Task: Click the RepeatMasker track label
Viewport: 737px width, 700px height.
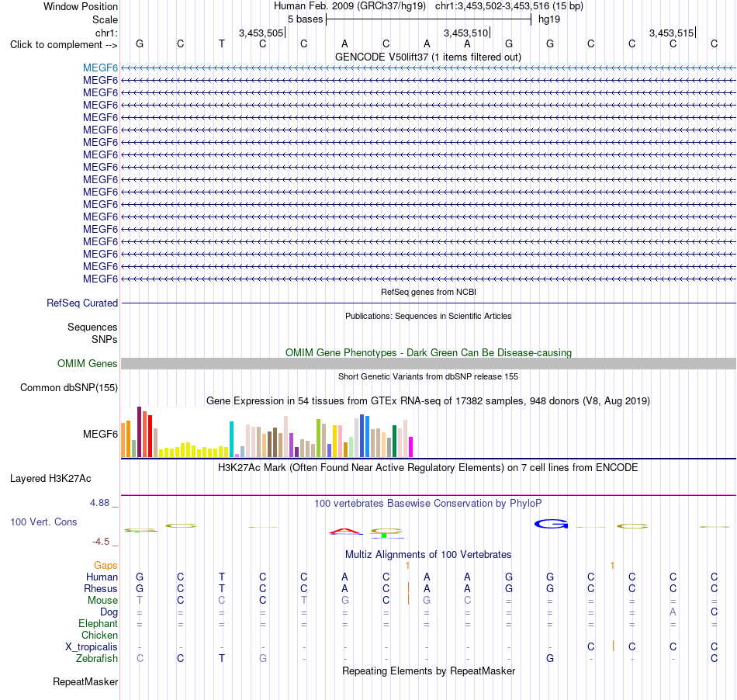Action: click(x=85, y=682)
